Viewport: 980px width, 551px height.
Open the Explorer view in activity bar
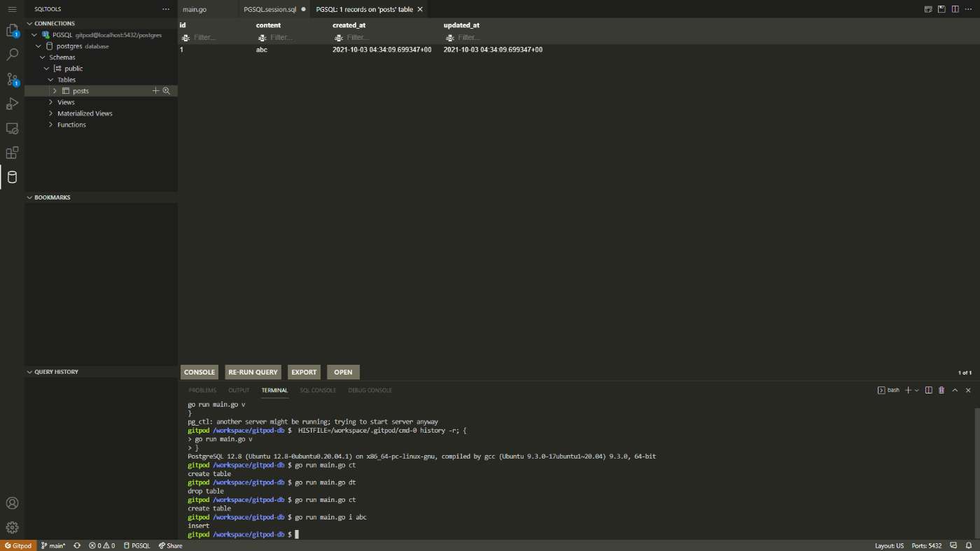click(x=12, y=31)
